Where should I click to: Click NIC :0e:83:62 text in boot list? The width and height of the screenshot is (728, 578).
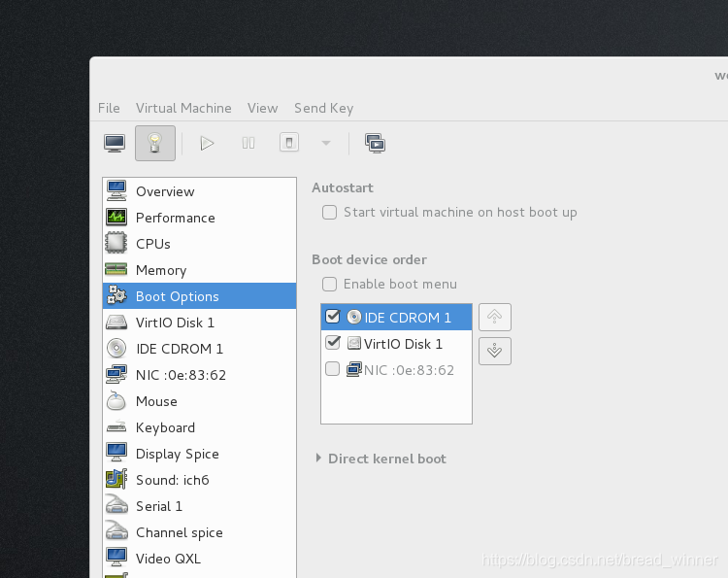click(409, 370)
